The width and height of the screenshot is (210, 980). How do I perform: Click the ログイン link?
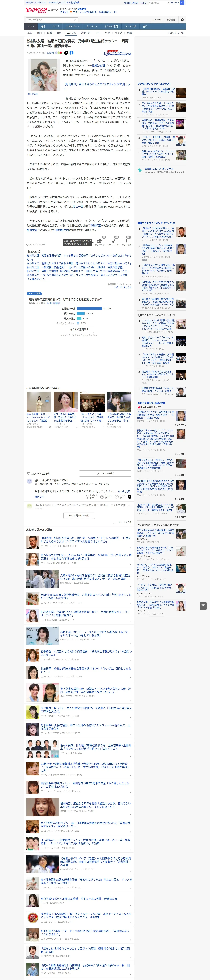point(64,12)
